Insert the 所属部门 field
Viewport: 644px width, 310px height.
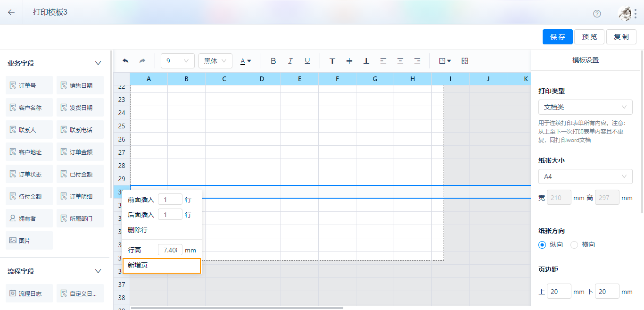click(80, 218)
